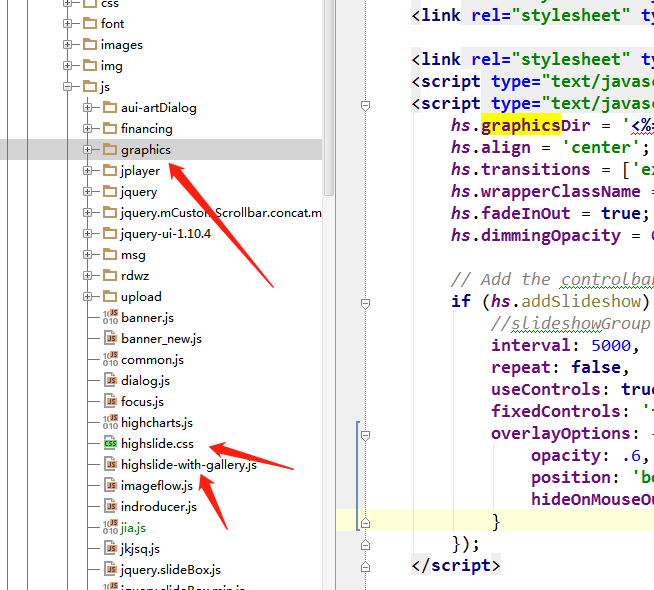Expand the msg folder
This screenshot has width=654, height=590.
coord(87,254)
